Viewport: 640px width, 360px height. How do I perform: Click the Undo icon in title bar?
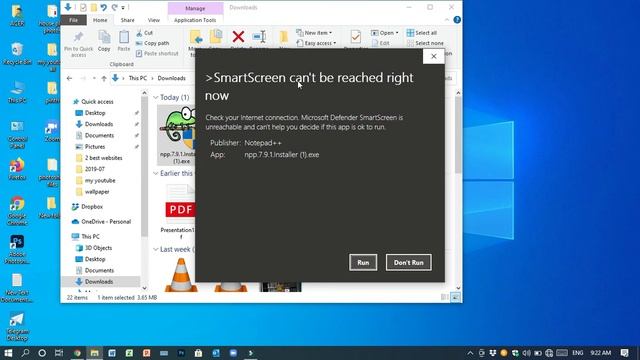click(x=104, y=7)
